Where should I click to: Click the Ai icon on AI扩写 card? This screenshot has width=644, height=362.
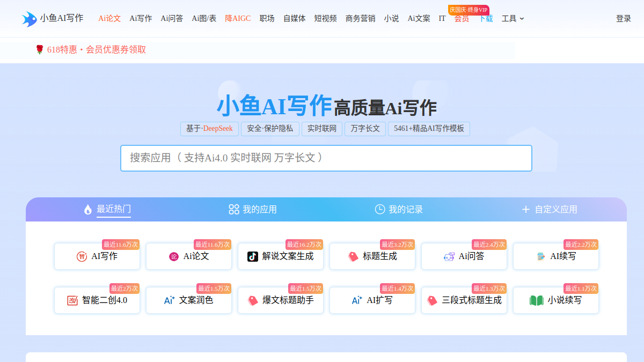coord(357,300)
